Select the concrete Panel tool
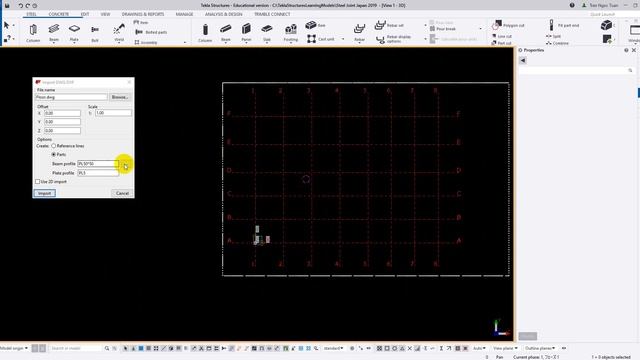Image resolution: width=640 pixels, height=360 pixels. coord(246,32)
